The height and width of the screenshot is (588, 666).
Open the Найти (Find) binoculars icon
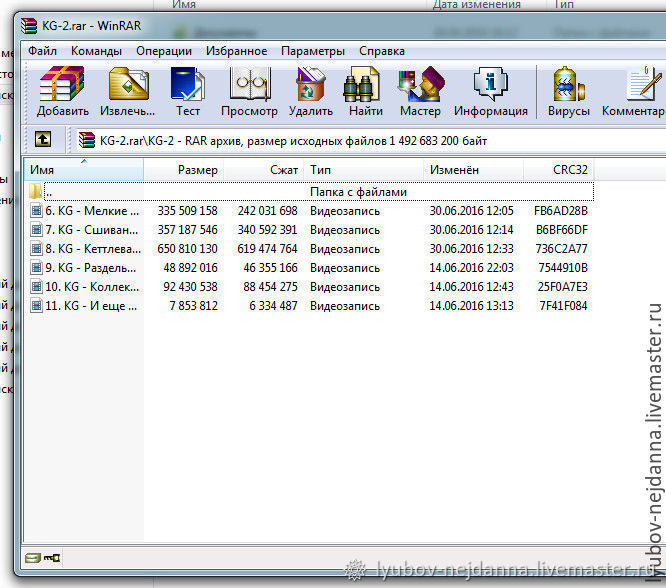(x=361, y=84)
